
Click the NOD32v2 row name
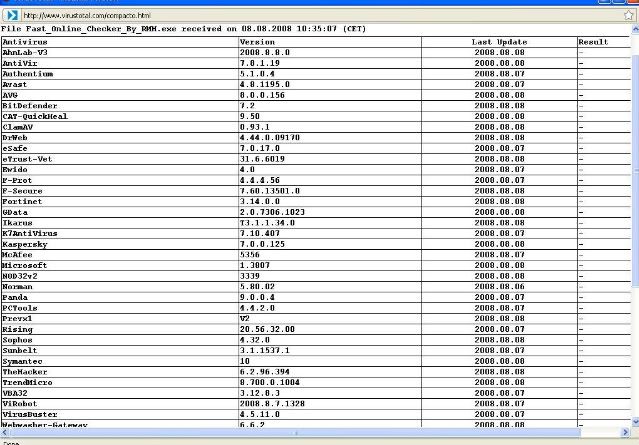click(x=20, y=276)
